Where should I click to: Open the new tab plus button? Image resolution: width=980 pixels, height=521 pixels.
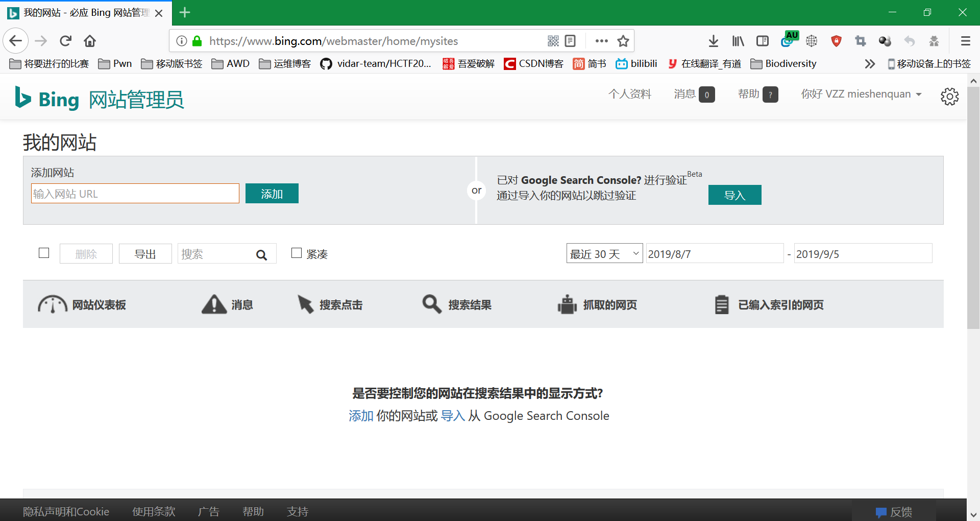pyautogui.click(x=185, y=12)
